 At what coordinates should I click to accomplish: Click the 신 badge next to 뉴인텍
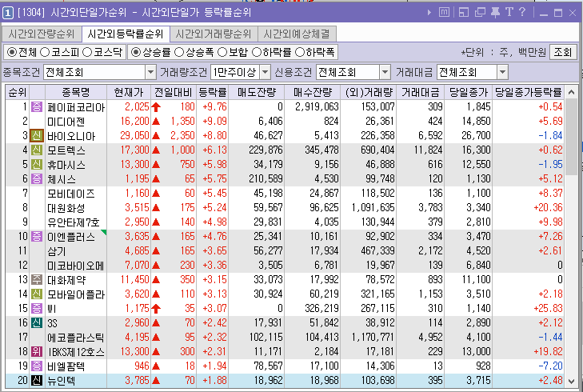37,381
